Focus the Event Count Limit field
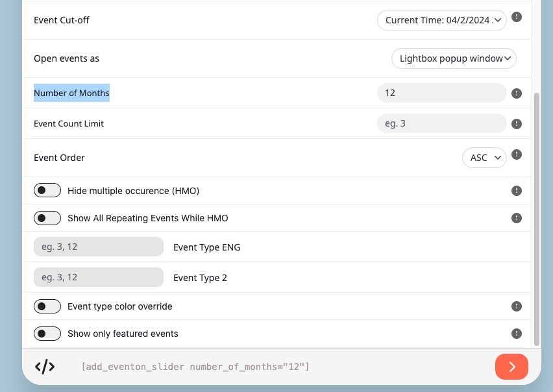Image resolution: width=553 pixels, height=392 pixels. [442, 123]
